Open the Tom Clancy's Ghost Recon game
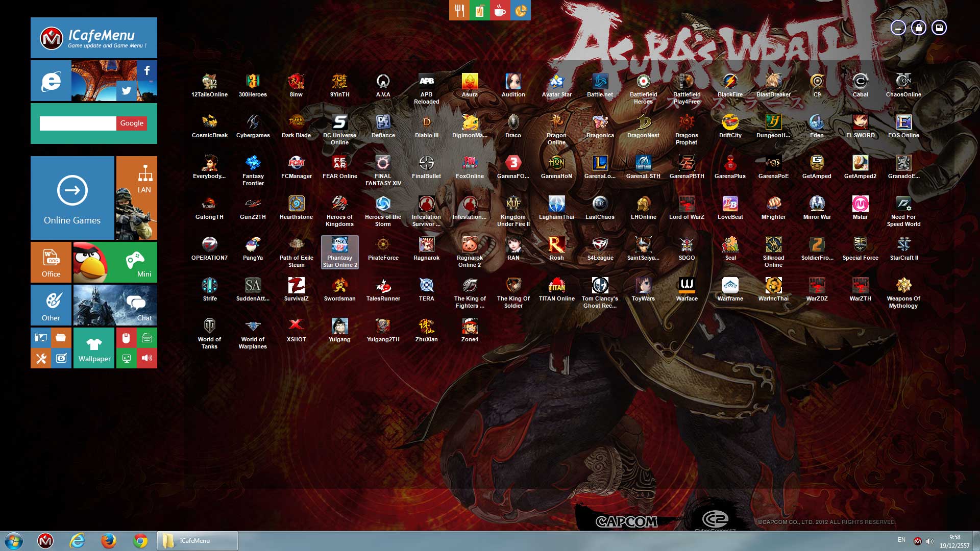The height and width of the screenshot is (551, 980). [600, 293]
